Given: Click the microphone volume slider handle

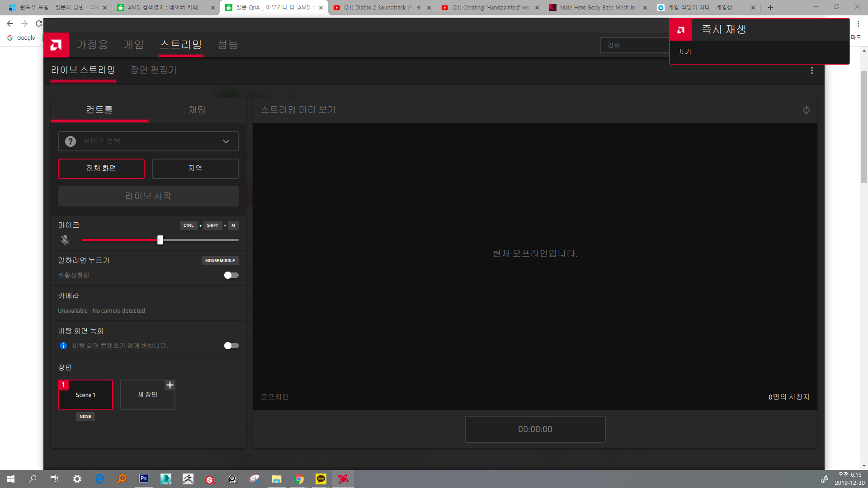Looking at the screenshot, I should pos(160,240).
